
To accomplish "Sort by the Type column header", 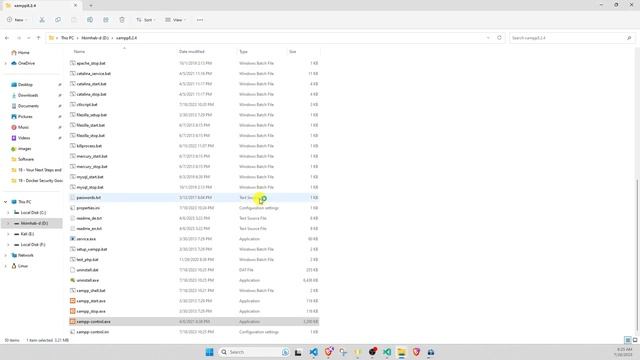I will pos(243,51).
